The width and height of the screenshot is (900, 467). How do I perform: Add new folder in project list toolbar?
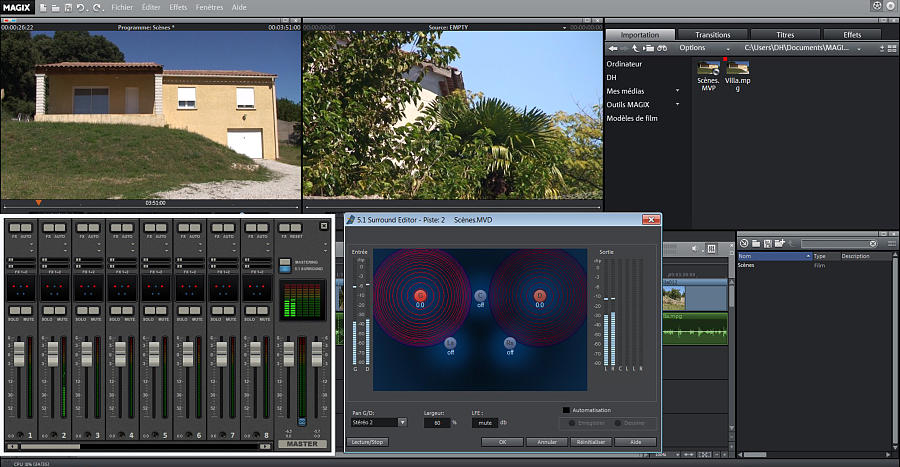(x=779, y=243)
